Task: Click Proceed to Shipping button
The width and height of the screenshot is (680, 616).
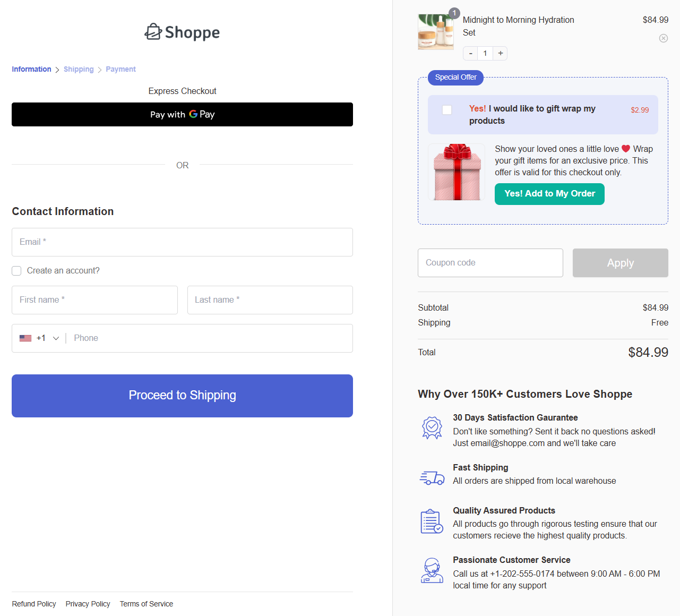Action: click(x=182, y=396)
